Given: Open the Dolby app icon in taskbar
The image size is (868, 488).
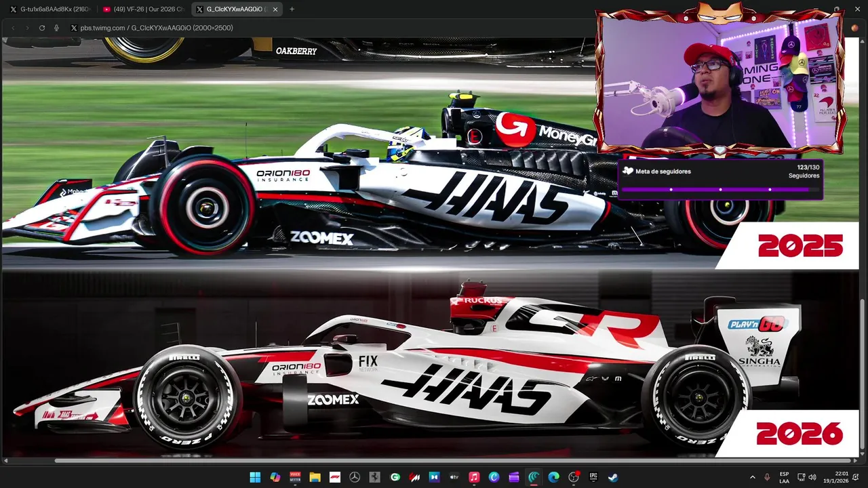Looking at the screenshot, I should click(x=434, y=477).
